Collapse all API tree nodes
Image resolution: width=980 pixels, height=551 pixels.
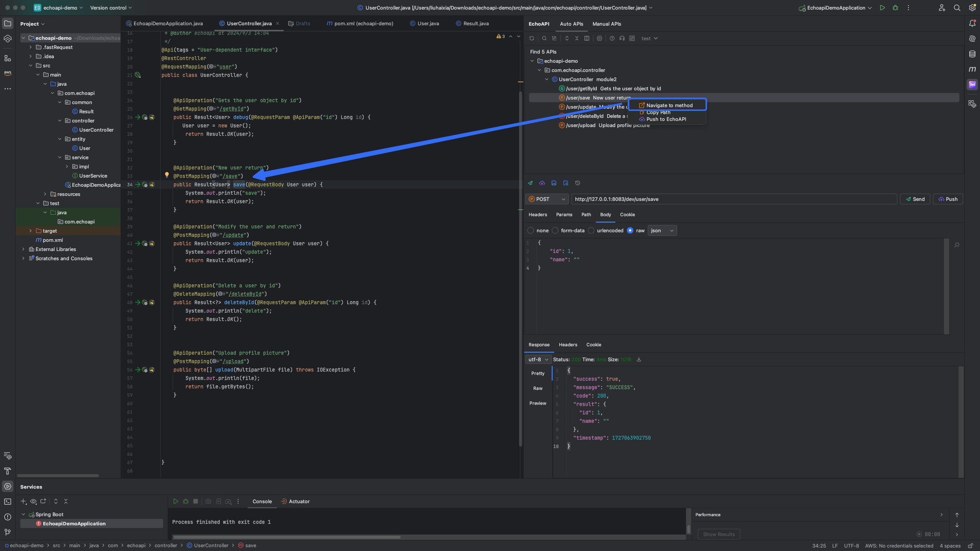577,38
